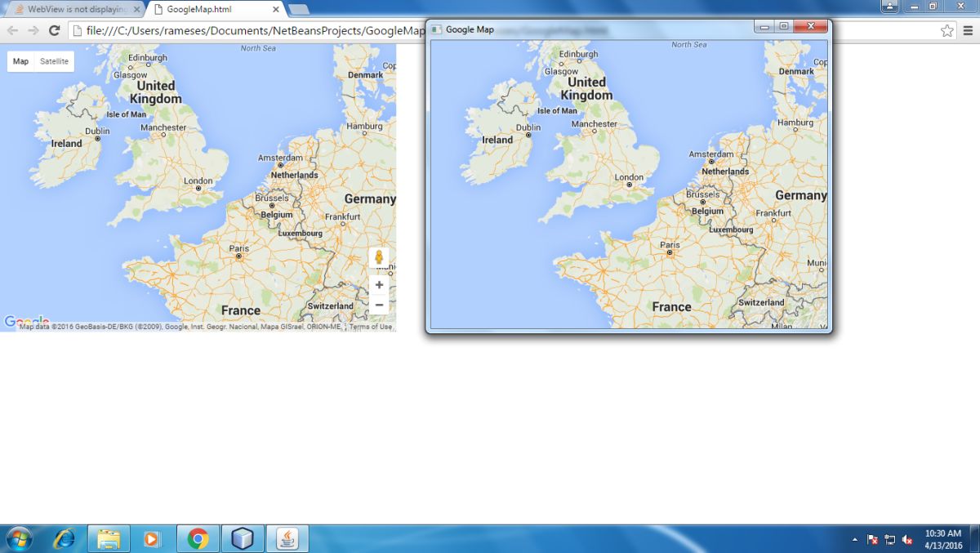Click the Show Desktop strip
Image resolution: width=980 pixels, height=553 pixels.
coord(974,538)
